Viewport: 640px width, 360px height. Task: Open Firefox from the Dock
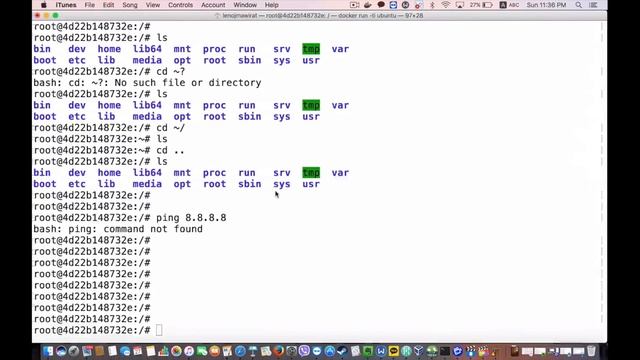[x=279, y=351]
